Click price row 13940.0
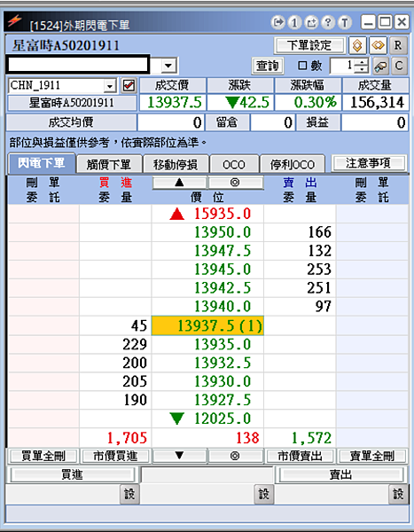 click(207, 307)
